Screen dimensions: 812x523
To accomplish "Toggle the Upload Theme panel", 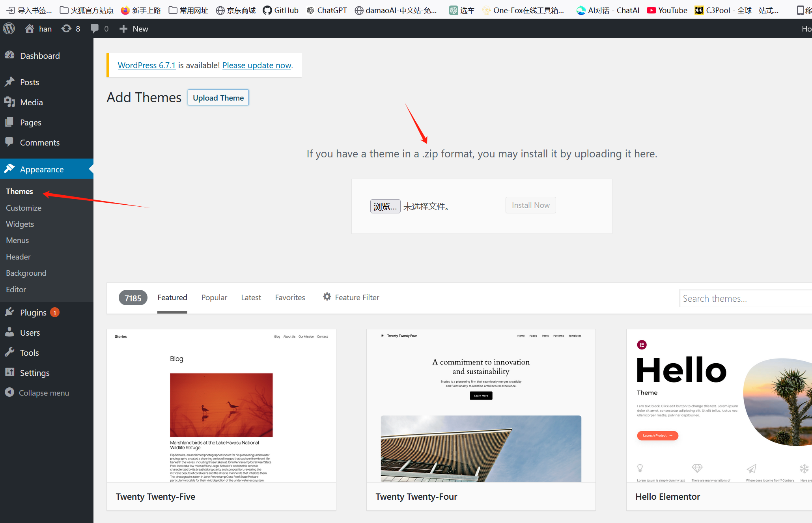I will pyautogui.click(x=218, y=97).
